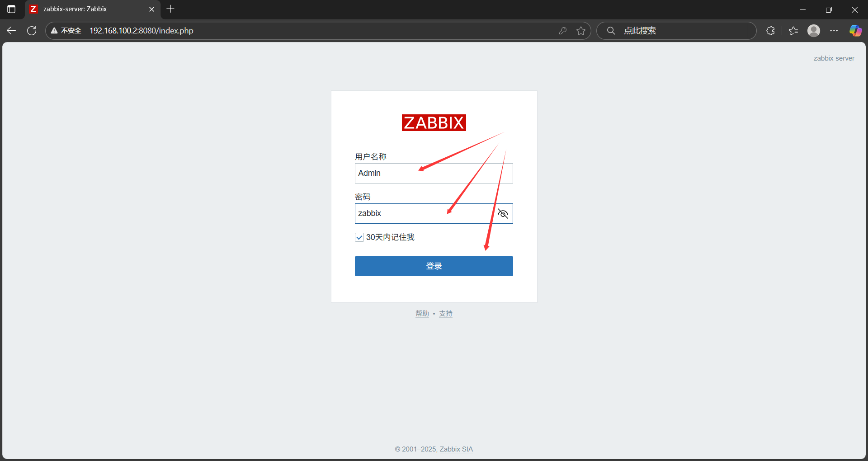Open saved passwords key icon

(x=563, y=31)
